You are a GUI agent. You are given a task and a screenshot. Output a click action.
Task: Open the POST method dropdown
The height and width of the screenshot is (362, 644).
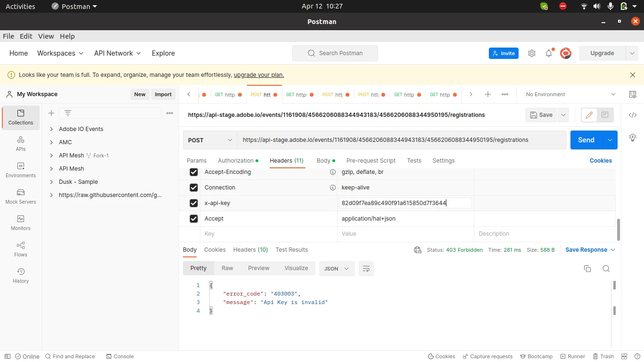(x=210, y=140)
